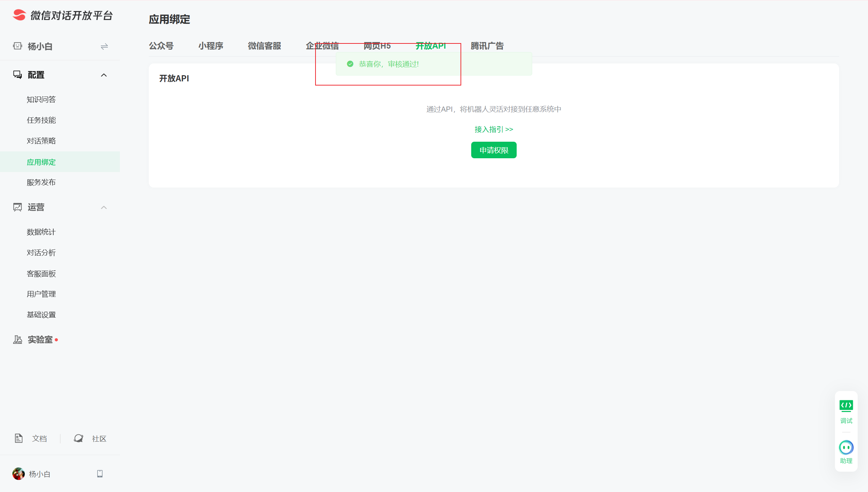Click the user avatar 杨小白

click(19, 474)
